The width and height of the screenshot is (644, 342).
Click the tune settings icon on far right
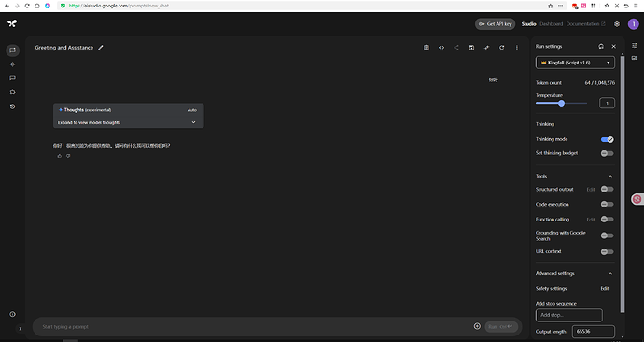pos(635,45)
